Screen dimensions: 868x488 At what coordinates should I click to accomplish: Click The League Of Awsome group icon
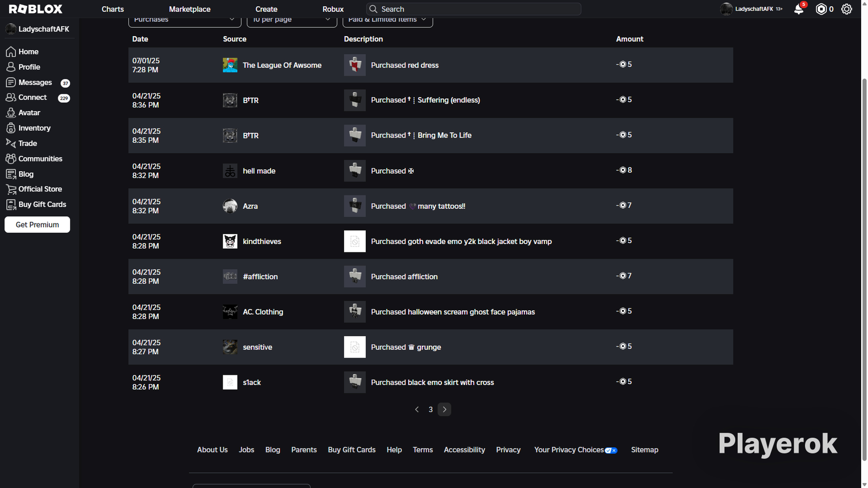[x=230, y=65]
